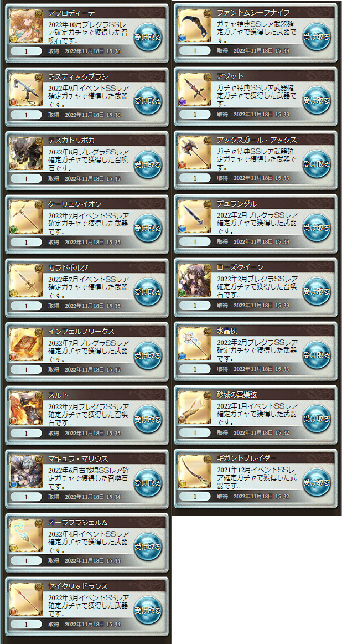Accept the アフロディーテ item with 受け取る

pyautogui.click(x=148, y=37)
